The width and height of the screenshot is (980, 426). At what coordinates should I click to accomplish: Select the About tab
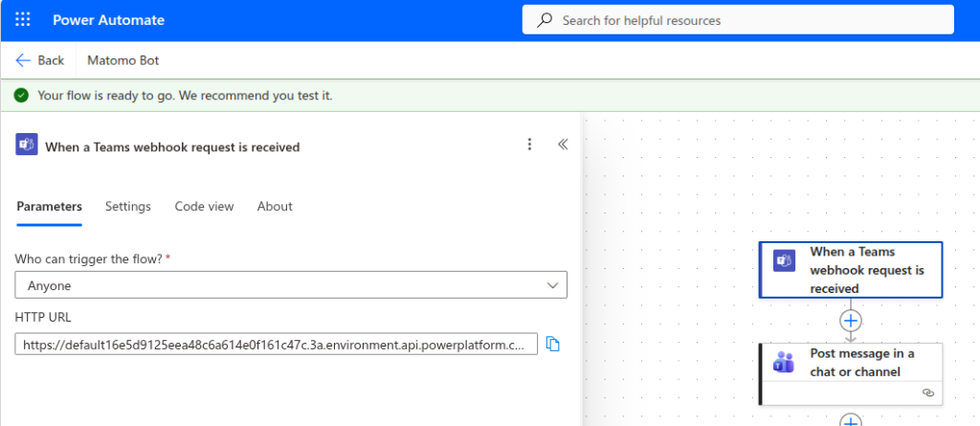click(x=275, y=207)
